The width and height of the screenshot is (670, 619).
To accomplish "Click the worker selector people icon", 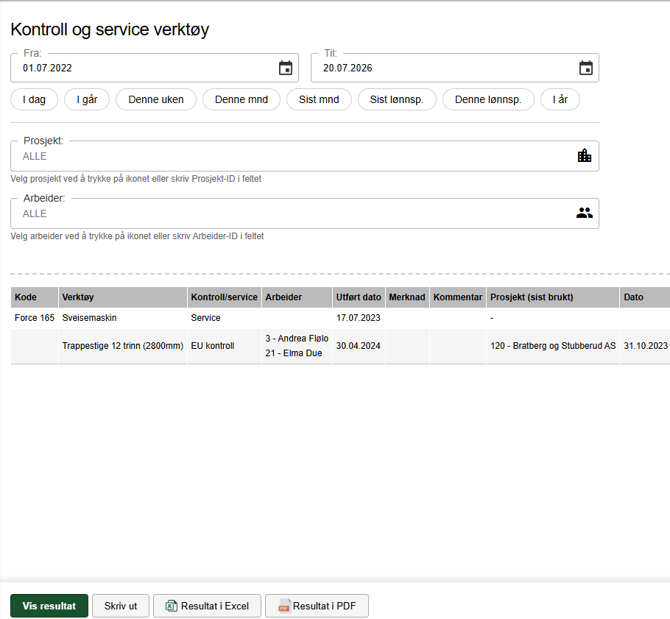I will tap(584, 213).
